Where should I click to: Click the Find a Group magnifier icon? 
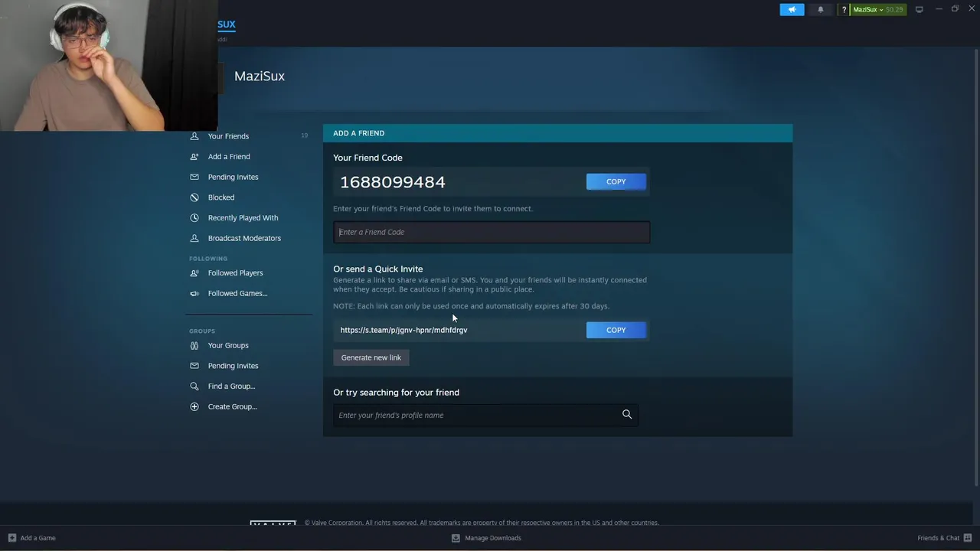[194, 386]
